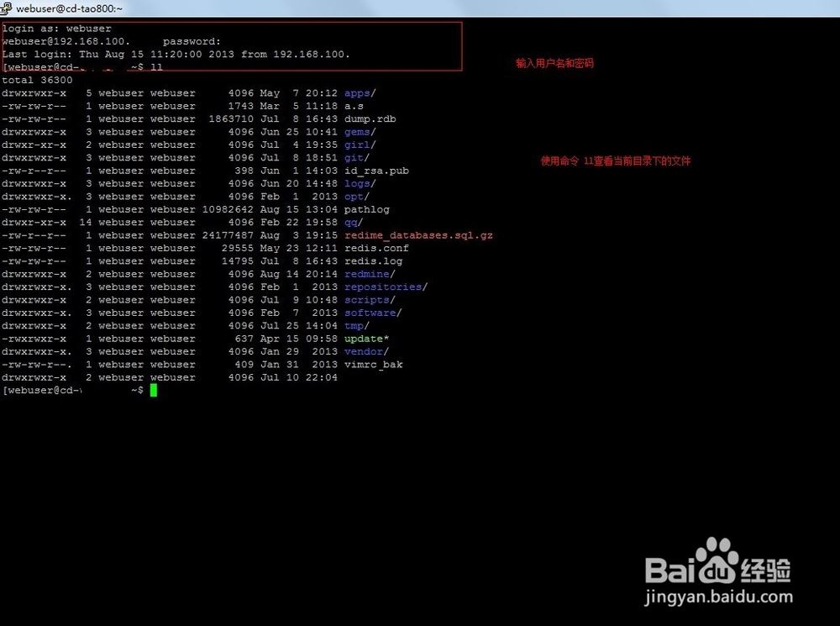The height and width of the screenshot is (626, 840).
Task: Select the 'Last login: Thu Aug 15' line
Action: 176,54
